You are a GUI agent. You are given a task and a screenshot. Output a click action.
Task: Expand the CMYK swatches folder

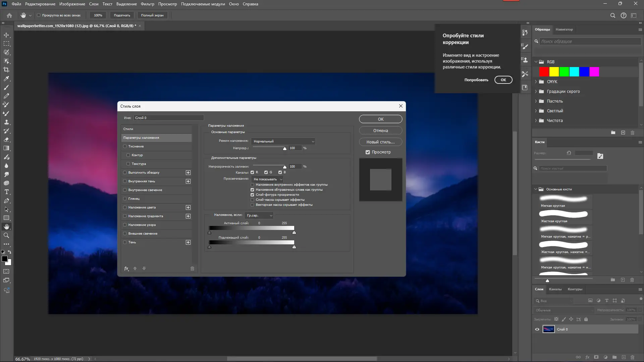(x=536, y=82)
